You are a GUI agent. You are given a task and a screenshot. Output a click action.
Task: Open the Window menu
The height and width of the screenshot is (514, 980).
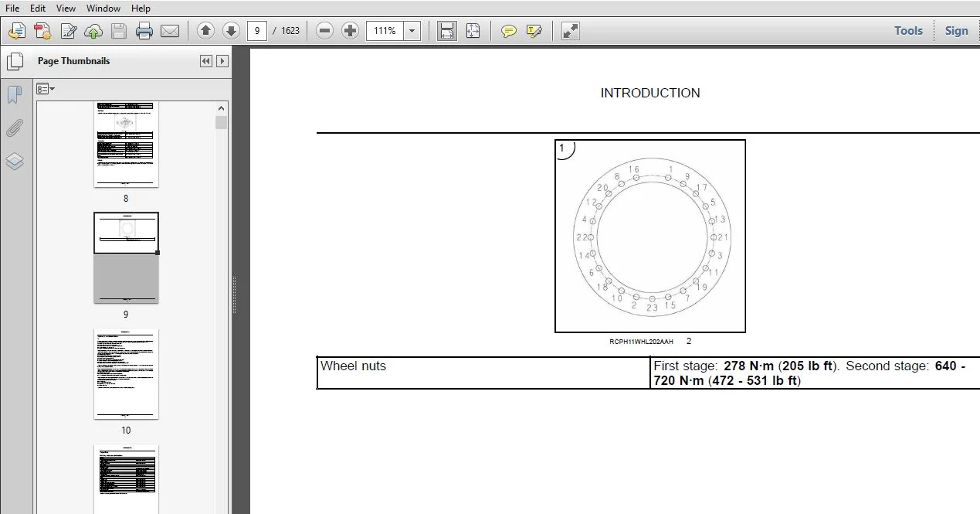point(103,9)
